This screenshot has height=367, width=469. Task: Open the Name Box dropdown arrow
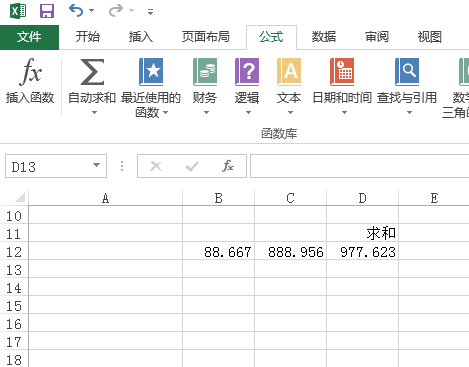coord(97,165)
